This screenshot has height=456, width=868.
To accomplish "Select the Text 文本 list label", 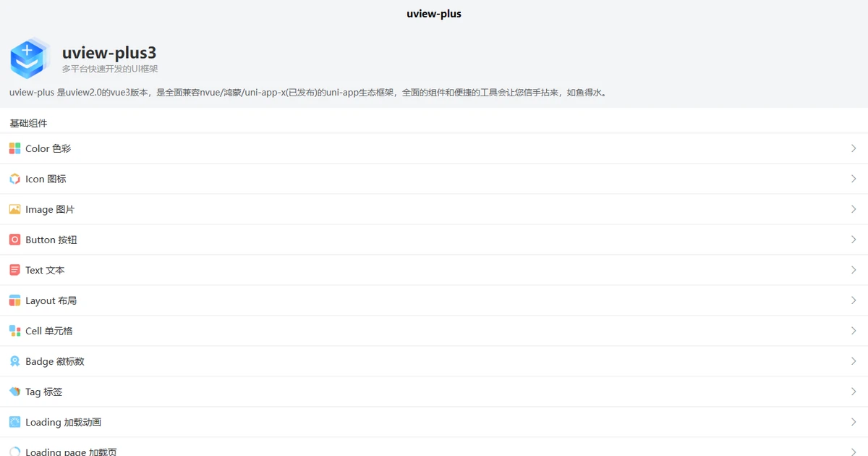I will [45, 270].
